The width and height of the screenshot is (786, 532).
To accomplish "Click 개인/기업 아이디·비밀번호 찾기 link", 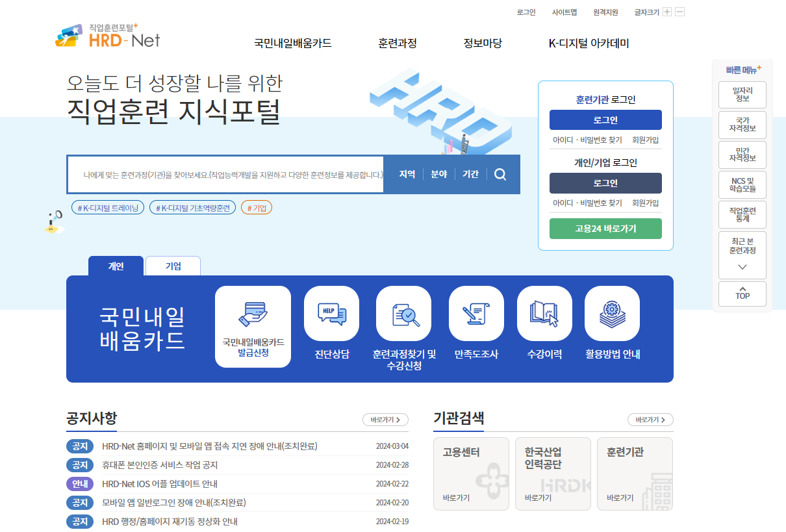I will (587, 203).
